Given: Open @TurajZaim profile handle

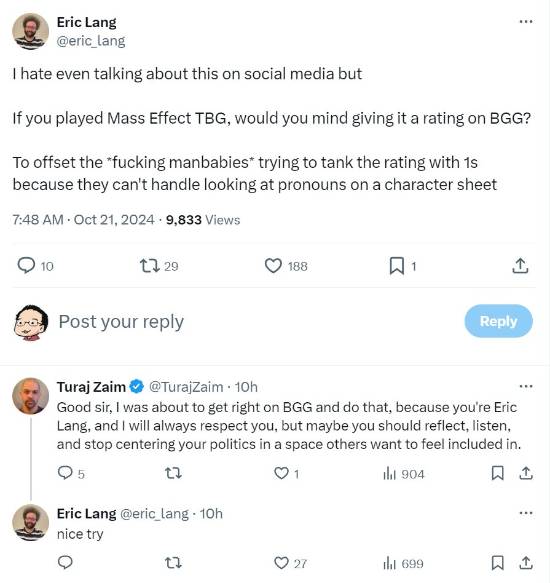Looking at the screenshot, I should point(186,387).
